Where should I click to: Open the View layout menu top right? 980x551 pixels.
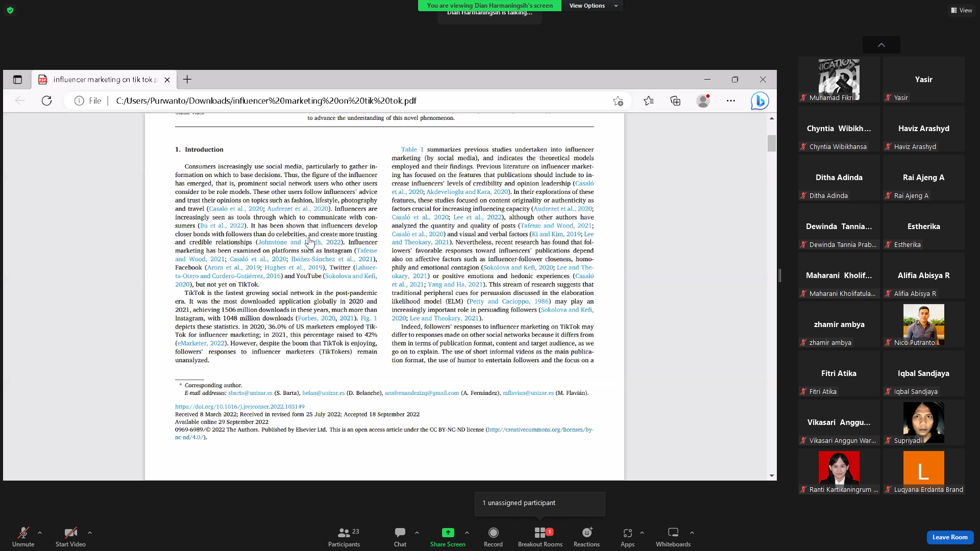pyautogui.click(x=962, y=10)
